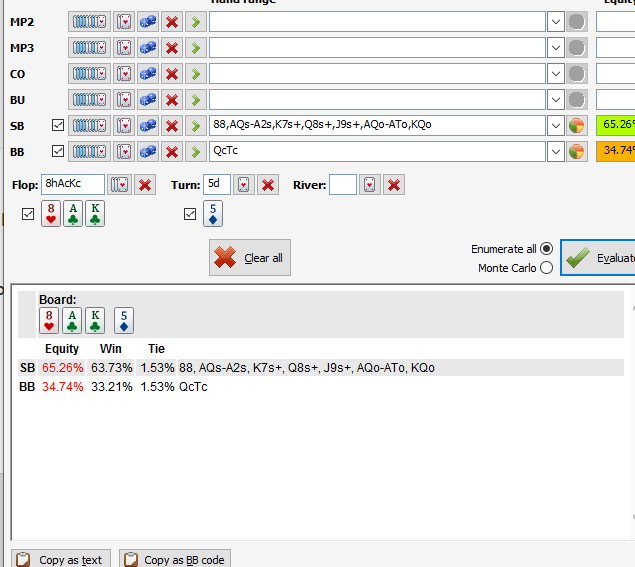Toggle BB player checkbox
The width and height of the screenshot is (635, 567).
click(x=58, y=151)
